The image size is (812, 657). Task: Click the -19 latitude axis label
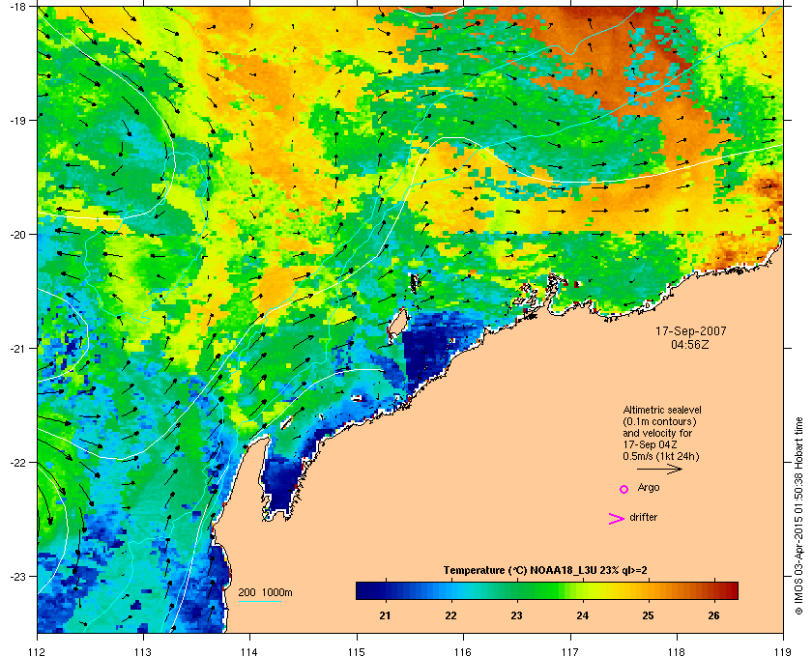17,120
